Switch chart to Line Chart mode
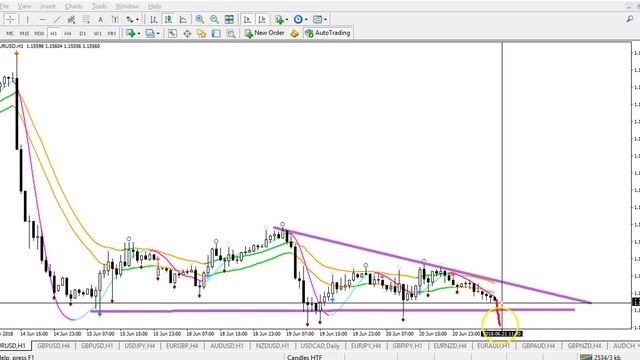 183,19
